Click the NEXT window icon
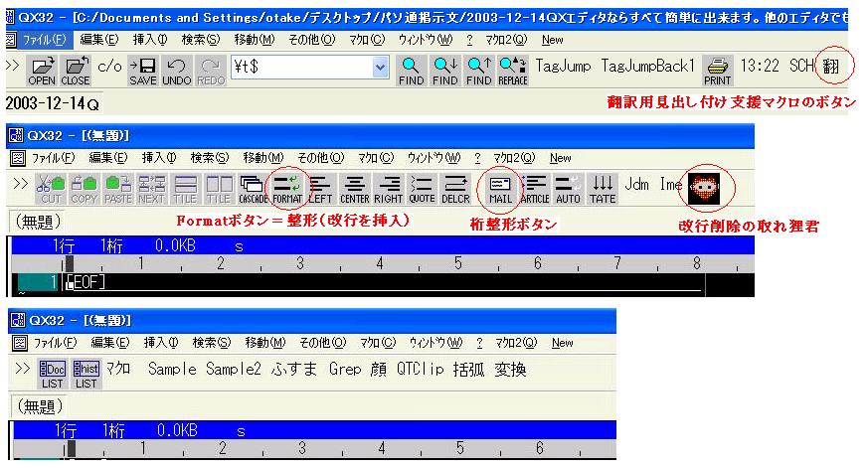 pos(151,189)
